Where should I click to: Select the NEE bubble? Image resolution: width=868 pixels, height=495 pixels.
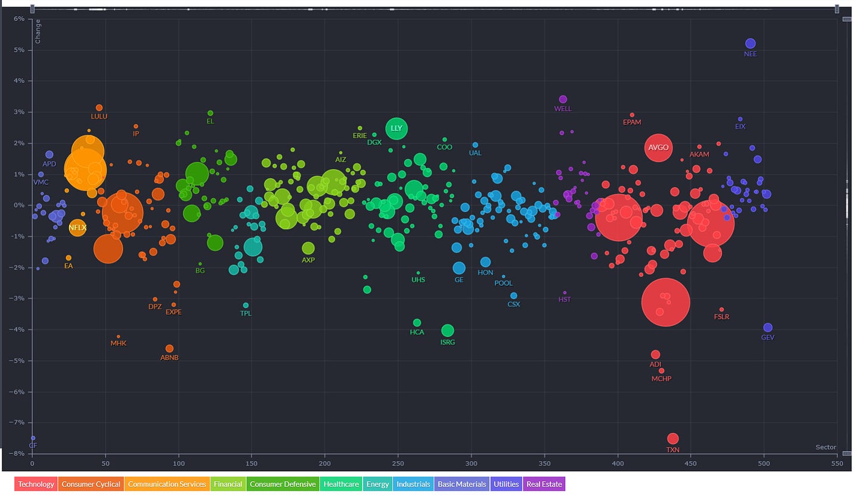click(x=751, y=43)
